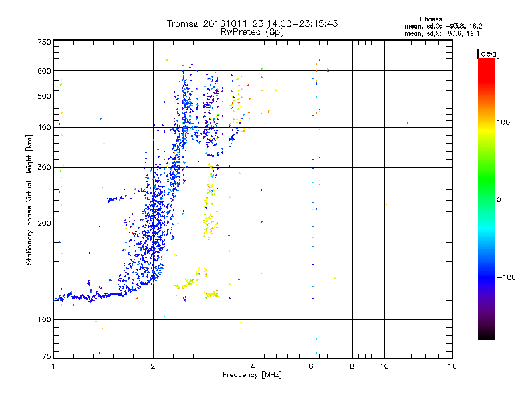Click the black bottom end of colorbar
Viewport: 532px width, 399px height.
tap(487, 334)
